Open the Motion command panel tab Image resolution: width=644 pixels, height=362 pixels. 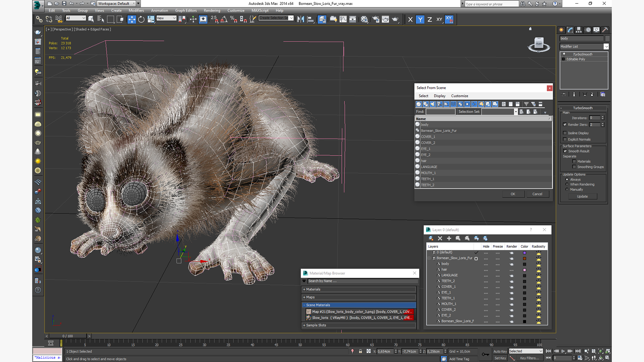(x=588, y=30)
